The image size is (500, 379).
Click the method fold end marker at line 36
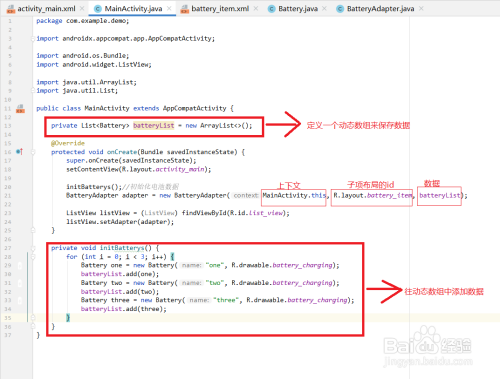(33, 326)
